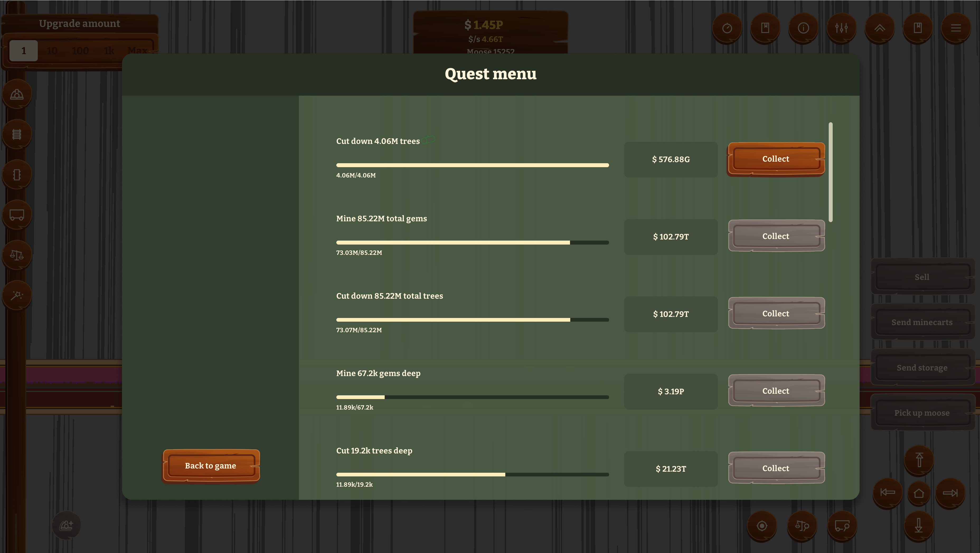Click the minecart icon in left sidebar
The height and width of the screenshot is (553, 980).
(x=17, y=215)
